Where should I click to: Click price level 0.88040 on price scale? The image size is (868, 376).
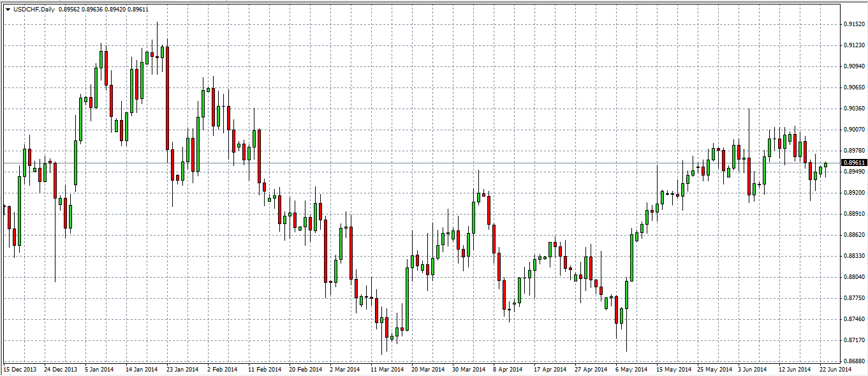(x=855, y=277)
